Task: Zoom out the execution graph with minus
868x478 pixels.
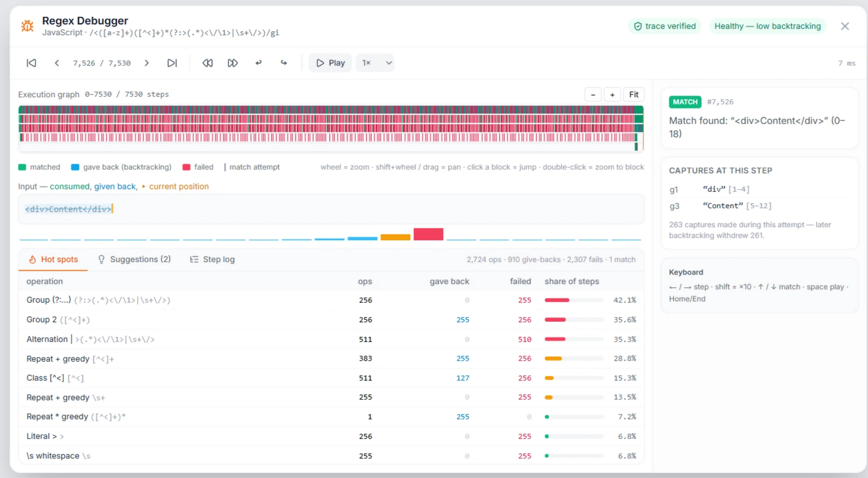Action: click(593, 95)
